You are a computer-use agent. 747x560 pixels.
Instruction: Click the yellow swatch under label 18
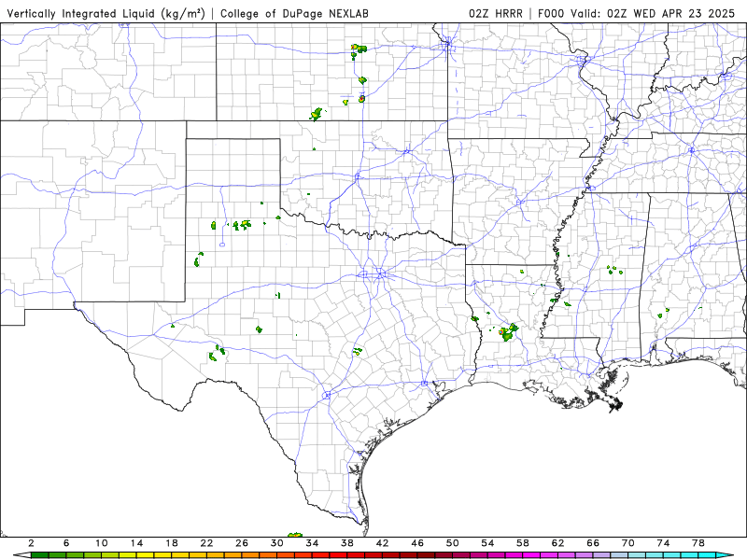pyautogui.click(x=180, y=555)
